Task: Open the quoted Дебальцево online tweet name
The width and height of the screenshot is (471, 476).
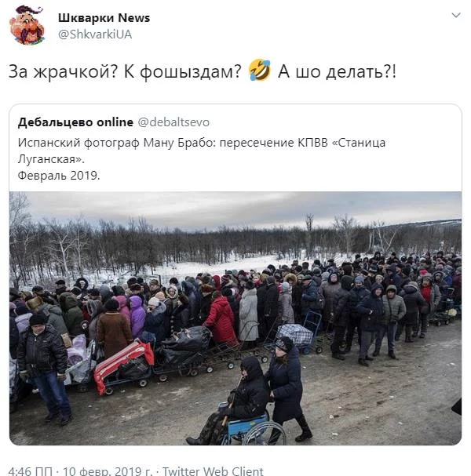Action: point(75,122)
